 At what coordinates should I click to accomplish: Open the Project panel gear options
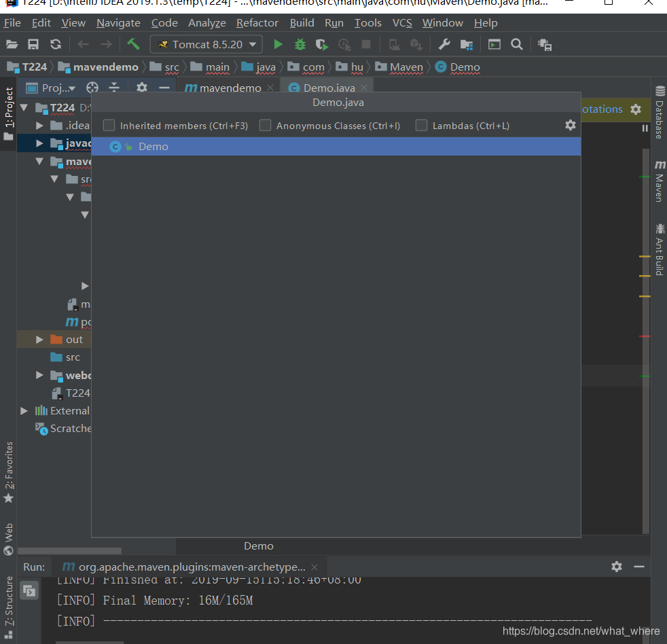[142, 88]
